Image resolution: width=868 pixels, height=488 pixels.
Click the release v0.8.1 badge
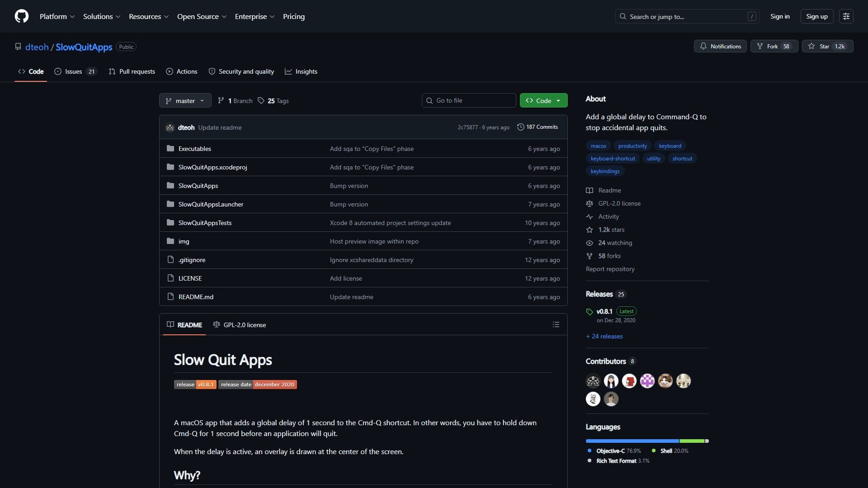click(x=195, y=385)
